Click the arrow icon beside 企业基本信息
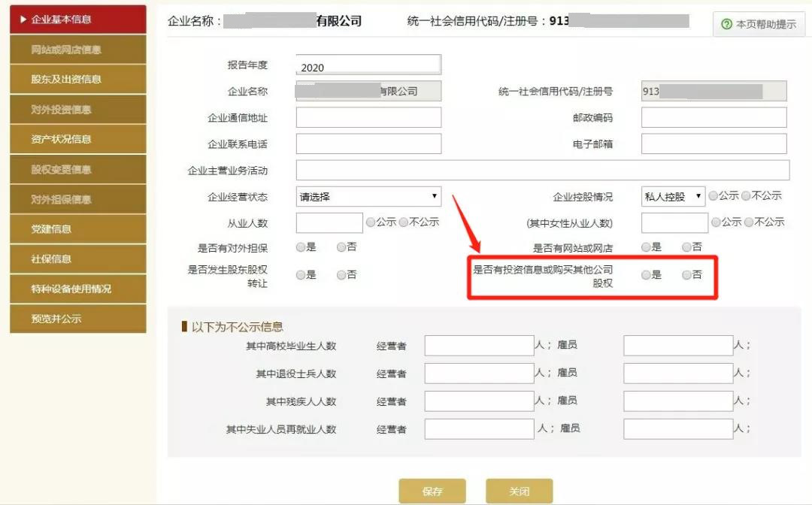This screenshot has width=812, height=505. point(23,19)
